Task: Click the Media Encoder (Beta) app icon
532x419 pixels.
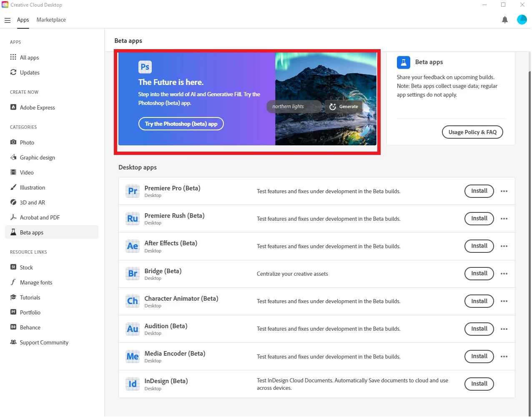Action: [133, 357]
